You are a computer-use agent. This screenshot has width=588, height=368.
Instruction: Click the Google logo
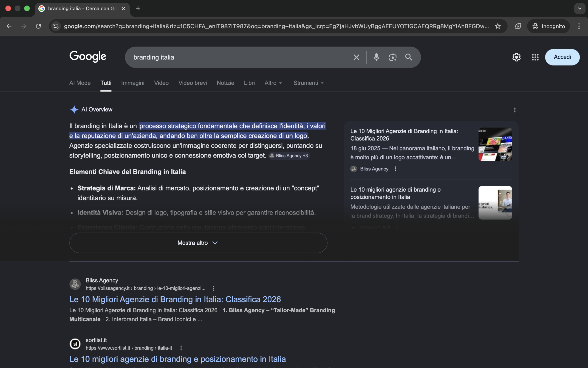[x=88, y=57]
